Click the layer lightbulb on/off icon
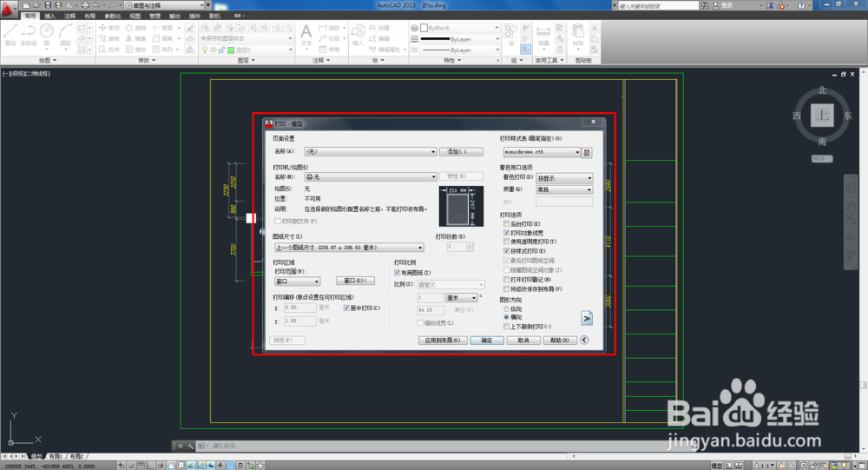868x470 pixels. (205, 50)
